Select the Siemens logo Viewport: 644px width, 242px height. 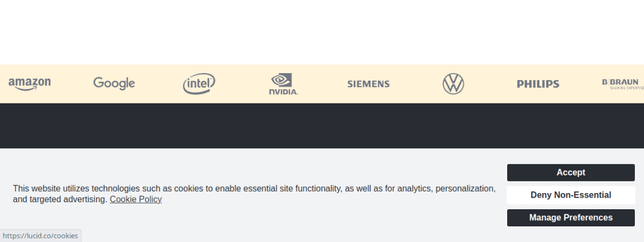point(368,84)
